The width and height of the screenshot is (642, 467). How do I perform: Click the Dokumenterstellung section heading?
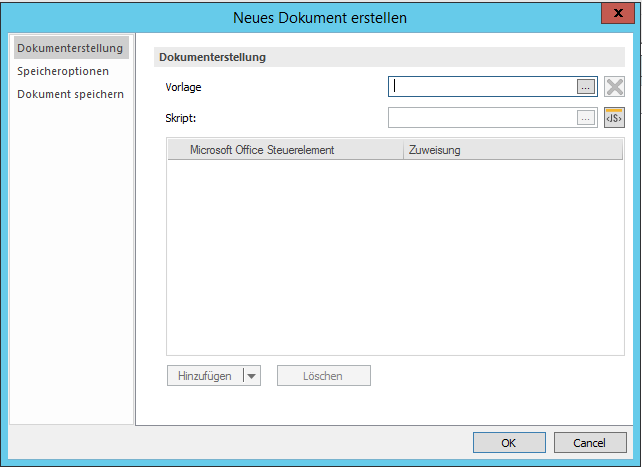tap(212, 57)
